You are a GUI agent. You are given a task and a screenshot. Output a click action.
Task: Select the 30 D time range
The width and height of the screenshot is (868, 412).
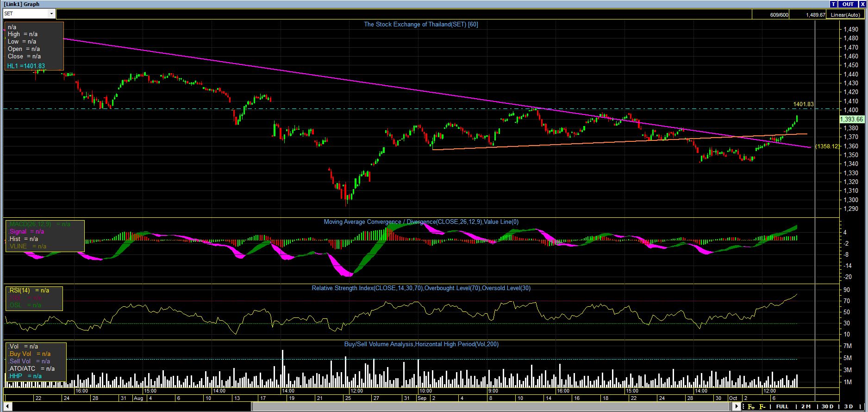(x=827, y=407)
